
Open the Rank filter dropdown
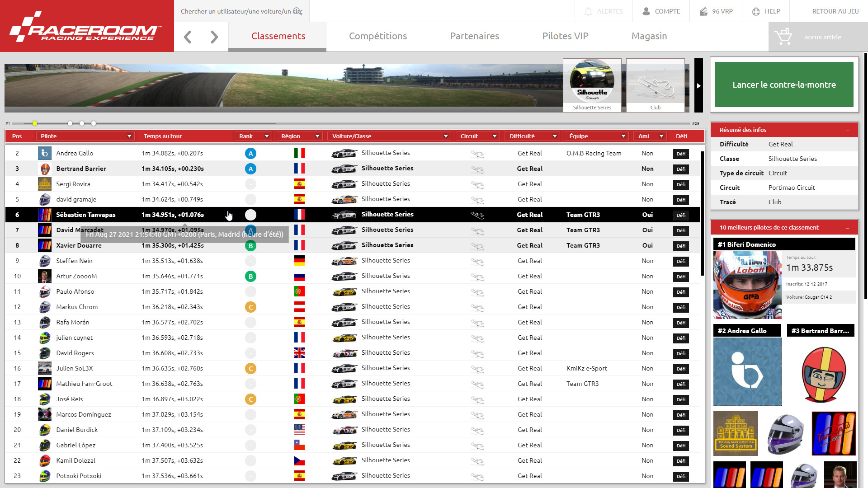pos(267,136)
